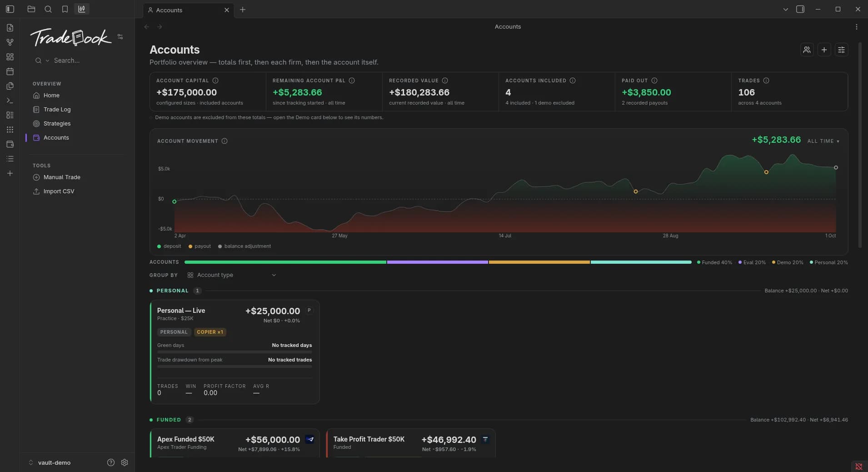The image size is (868, 472).
Task: Open the Account type group-by dropdown
Action: pyautogui.click(x=232, y=275)
